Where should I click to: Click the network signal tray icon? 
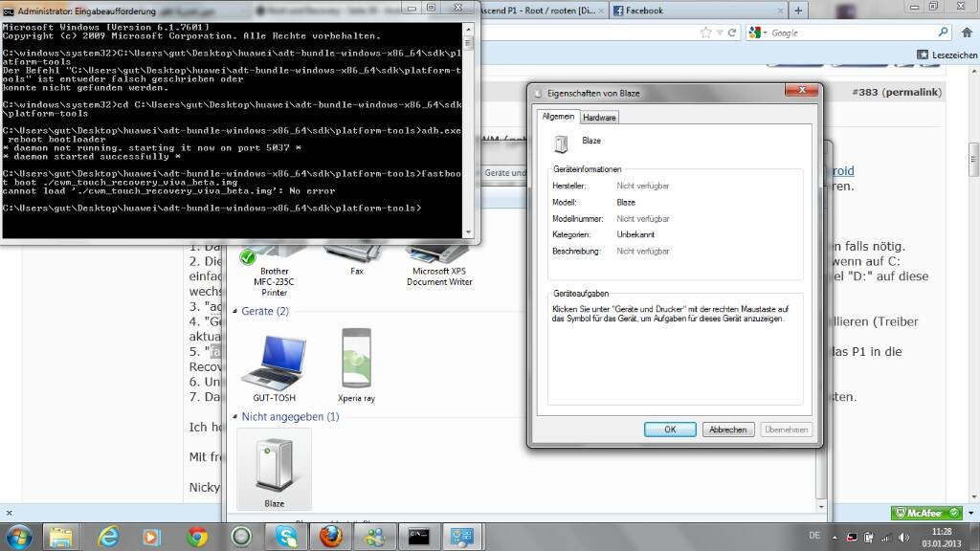(x=886, y=538)
